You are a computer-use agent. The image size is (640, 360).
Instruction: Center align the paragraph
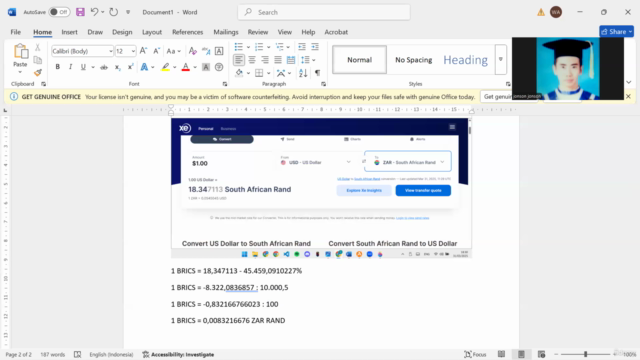252,60
